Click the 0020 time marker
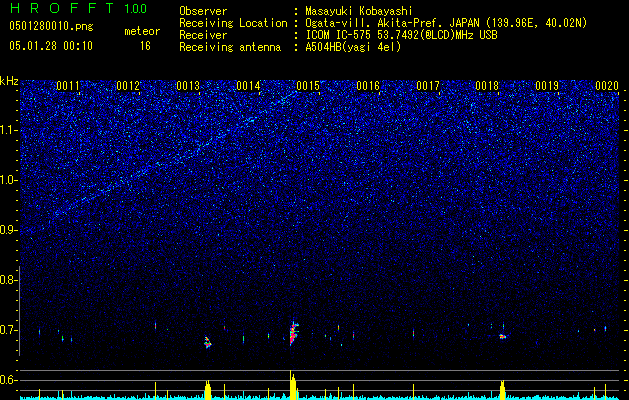Image resolution: width=629 pixels, height=400 pixels. [x=607, y=86]
